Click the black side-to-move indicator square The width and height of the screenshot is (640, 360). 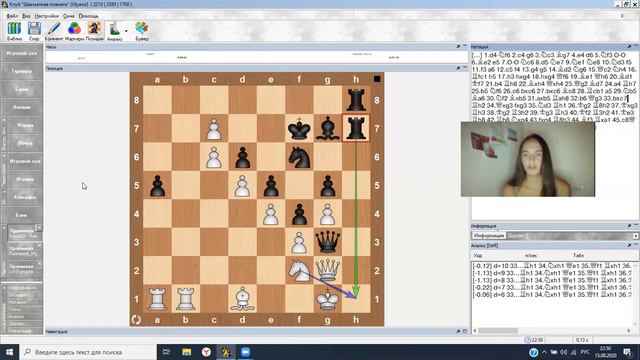tap(377, 79)
